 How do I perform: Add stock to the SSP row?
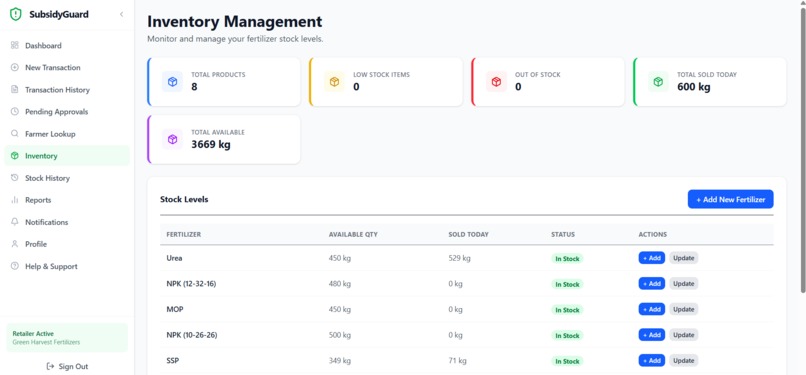click(652, 361)
